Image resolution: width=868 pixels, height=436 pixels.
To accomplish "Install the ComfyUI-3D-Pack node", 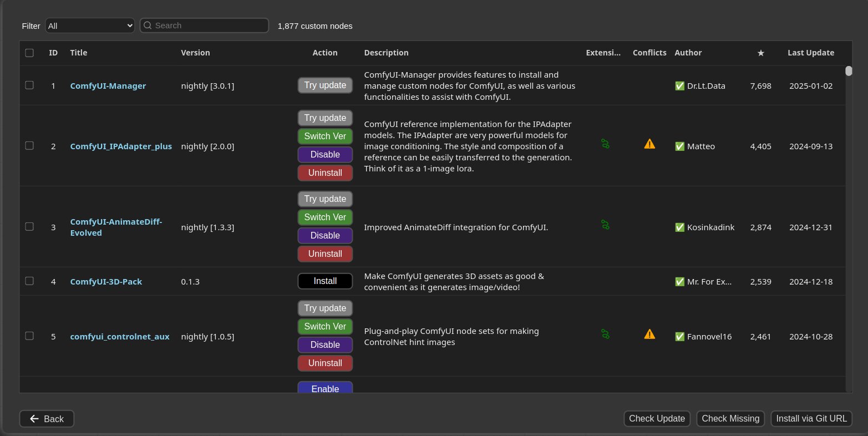I will click(325, 281).
